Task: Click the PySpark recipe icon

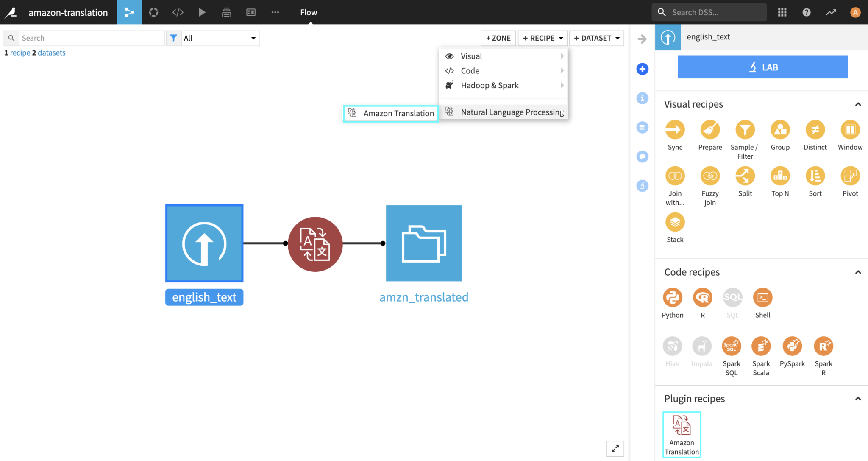Action: pyautogui.click(x=792, y=346)
